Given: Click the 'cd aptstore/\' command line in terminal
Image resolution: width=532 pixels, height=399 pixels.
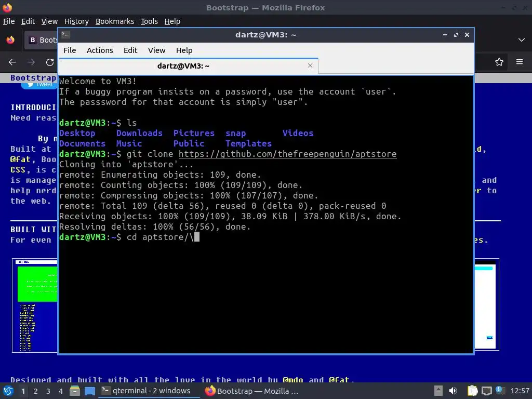Looking at the screenshot, I should tap(129, 237).
